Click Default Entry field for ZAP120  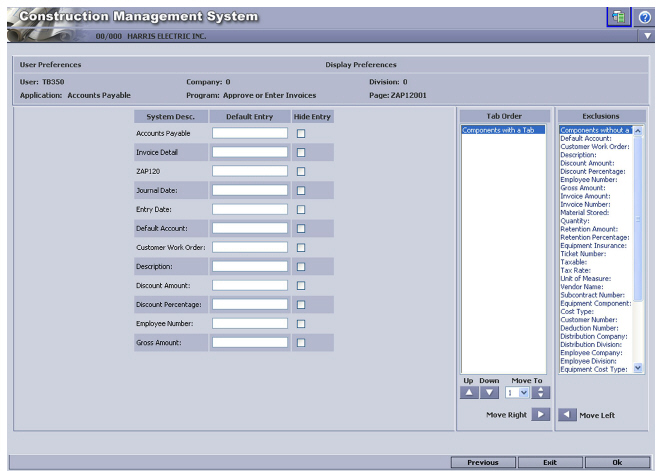250,171
